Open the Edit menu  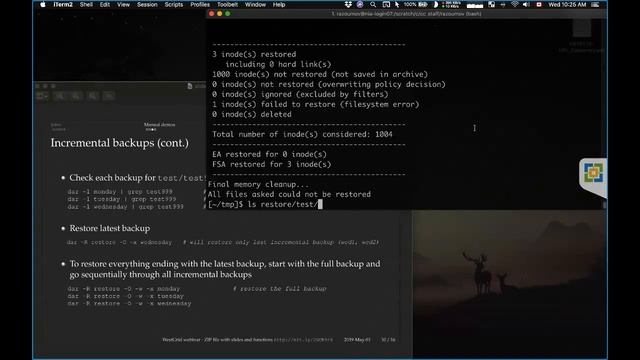tap(105, 4)
